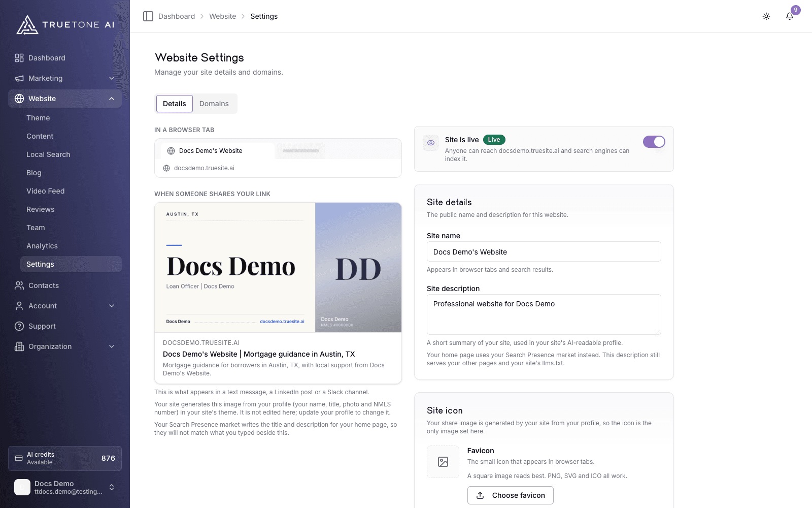Open Analytics in the sidebar
Viewport: 812px width, 508px height.
coord(42,246)
